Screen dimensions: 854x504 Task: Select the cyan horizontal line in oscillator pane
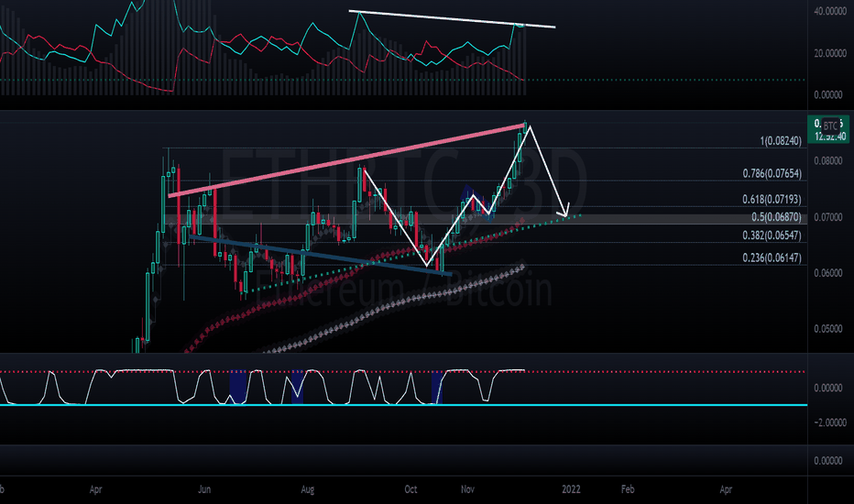403,405
